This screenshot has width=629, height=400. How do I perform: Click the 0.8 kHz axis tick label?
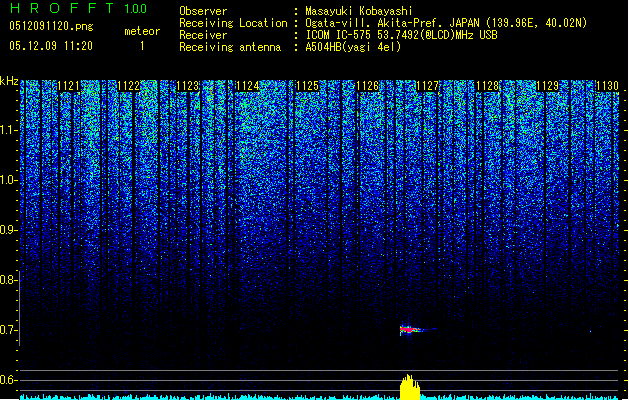8,280
